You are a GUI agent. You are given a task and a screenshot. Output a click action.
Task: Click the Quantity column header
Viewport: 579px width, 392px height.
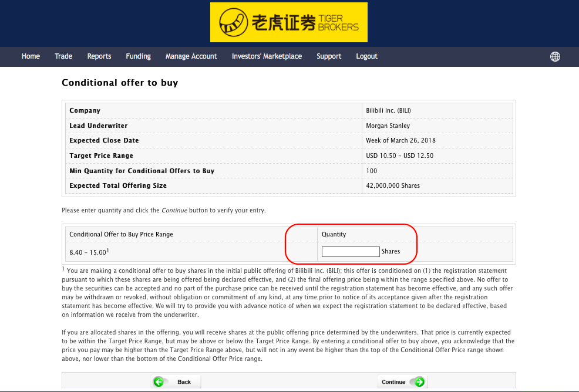click(334, 234)
